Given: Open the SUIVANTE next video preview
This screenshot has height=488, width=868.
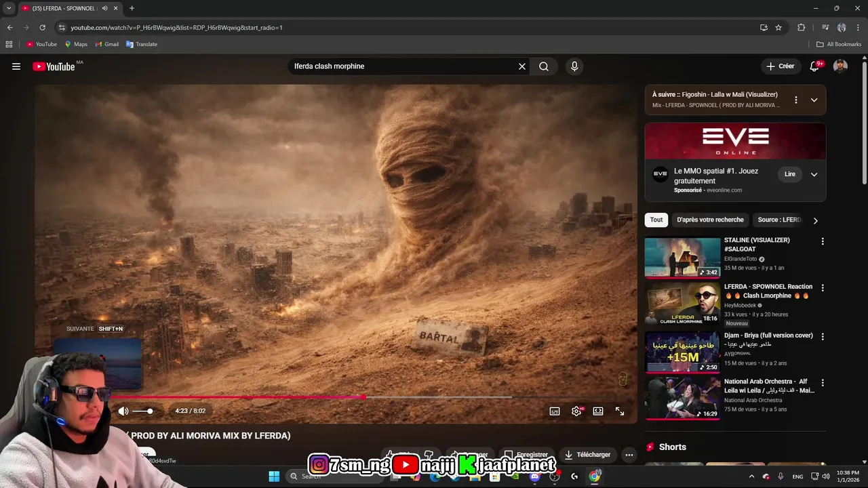Looking at the screenshot, I should [x=98, y=363].
